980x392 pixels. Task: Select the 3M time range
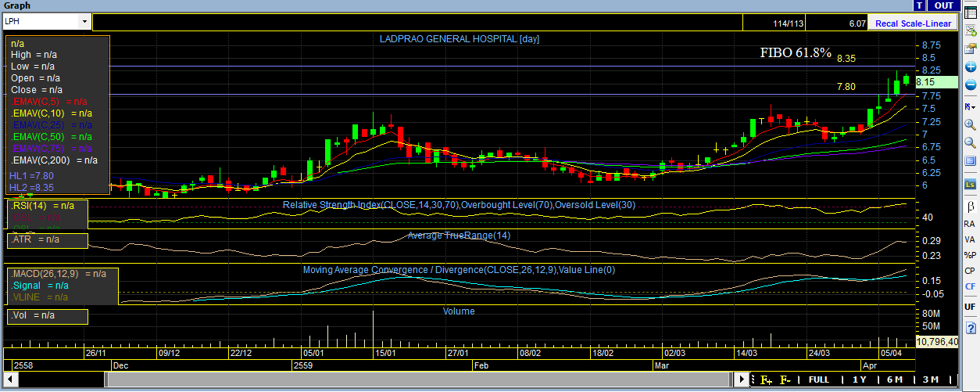tap(932, 379)
